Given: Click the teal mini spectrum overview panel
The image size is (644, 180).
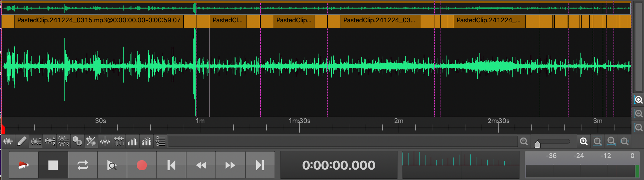Looking at the screenshot, I should click(x=461, y=165).
